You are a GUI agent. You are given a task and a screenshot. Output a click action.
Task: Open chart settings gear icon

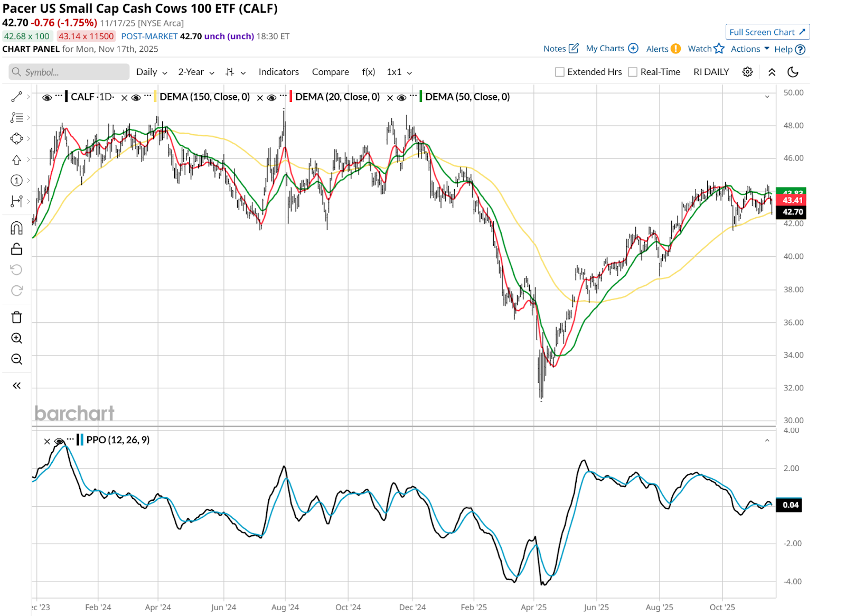(x=747, y=72)
